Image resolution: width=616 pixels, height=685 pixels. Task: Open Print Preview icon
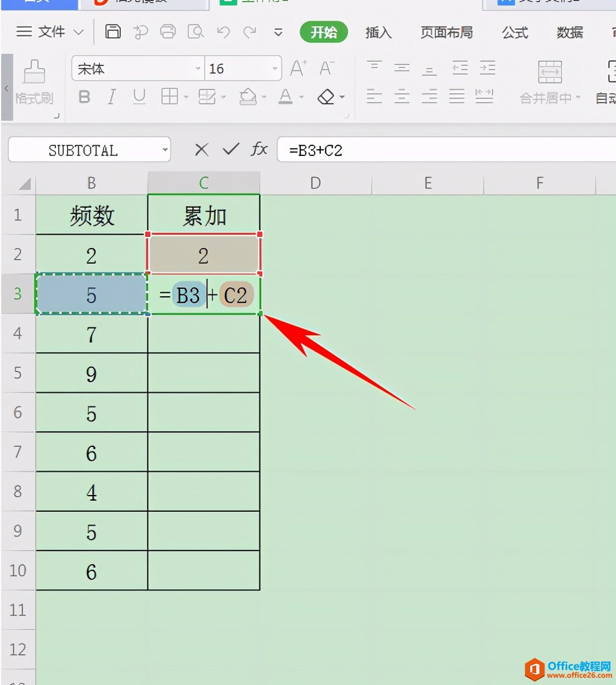point(196,32)
